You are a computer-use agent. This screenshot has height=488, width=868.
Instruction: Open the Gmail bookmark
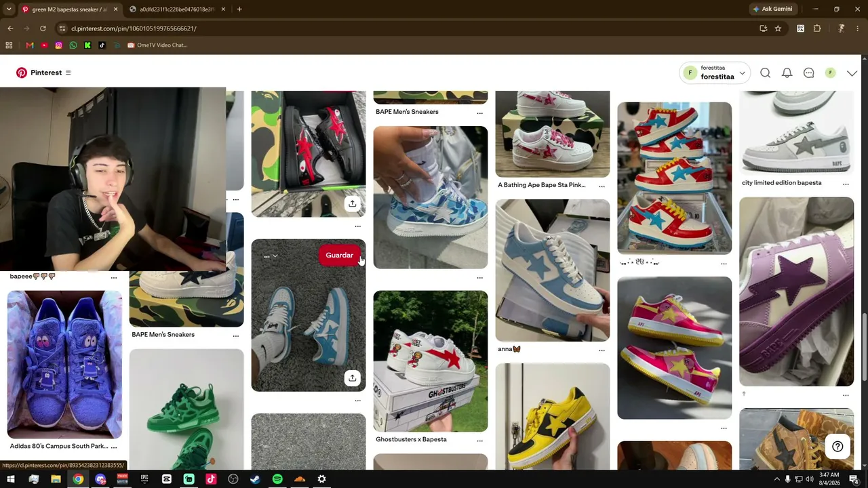click(x=29, y=45)
